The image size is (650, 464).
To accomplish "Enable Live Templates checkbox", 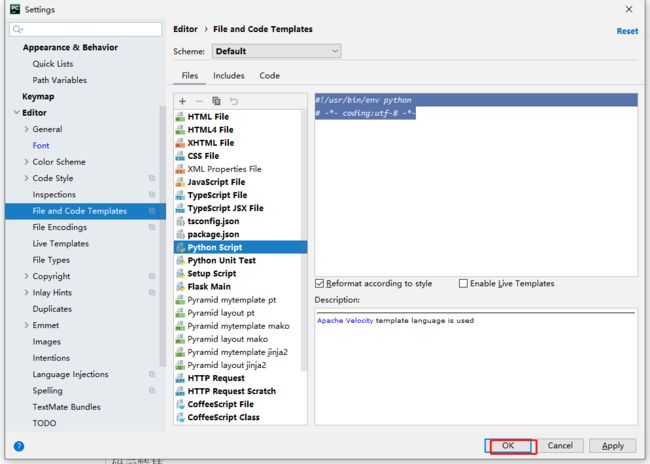I will (x=463, y=284).
